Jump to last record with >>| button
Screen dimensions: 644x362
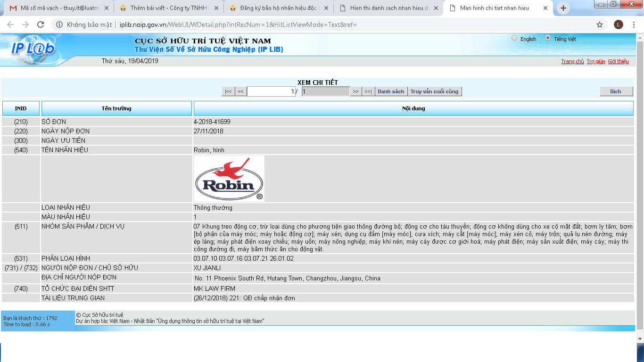coord(368,91)
